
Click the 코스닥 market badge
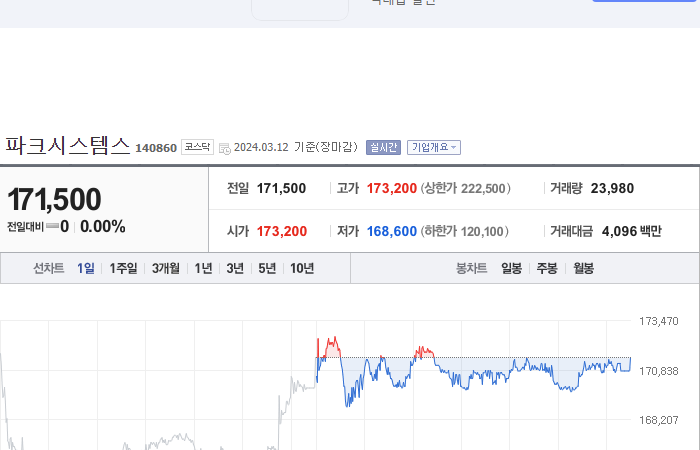(x=197, y=147)
